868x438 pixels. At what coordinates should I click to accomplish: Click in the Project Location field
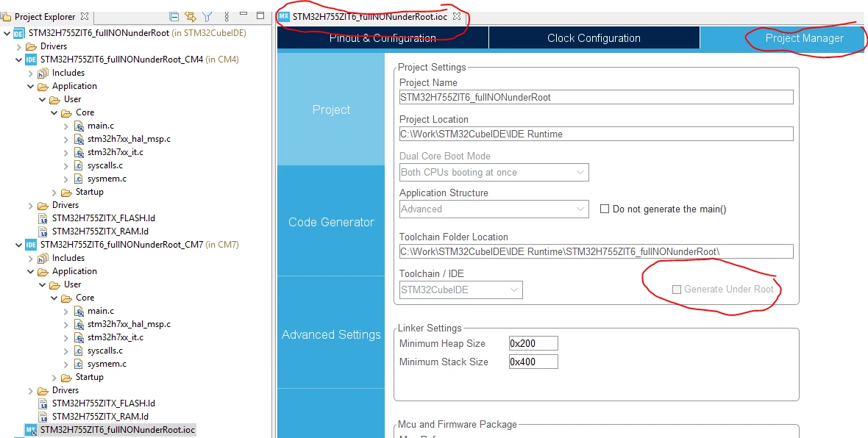596,134
